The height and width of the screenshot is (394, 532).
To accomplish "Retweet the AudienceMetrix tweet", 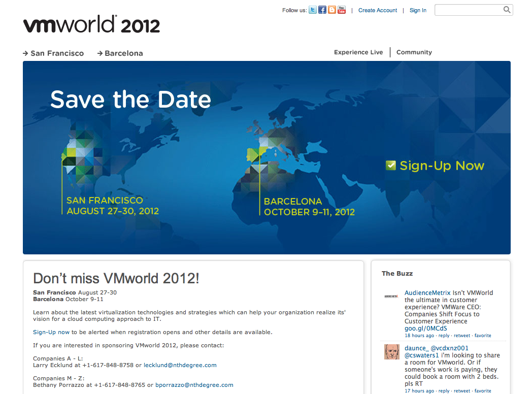I will (x=462, y=335).
